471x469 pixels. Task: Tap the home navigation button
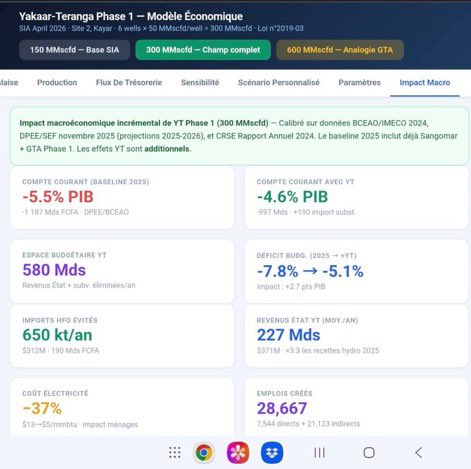coord(369,453)
